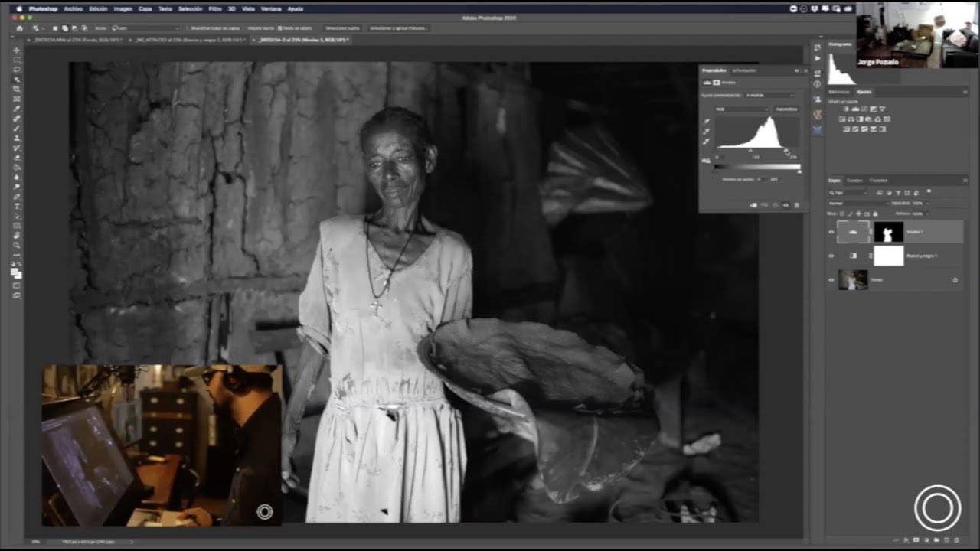This screenshot has height=551, width=980.
Task: Open the lasso Modo dropdown in options bar
Action: [x=145, y=28]
